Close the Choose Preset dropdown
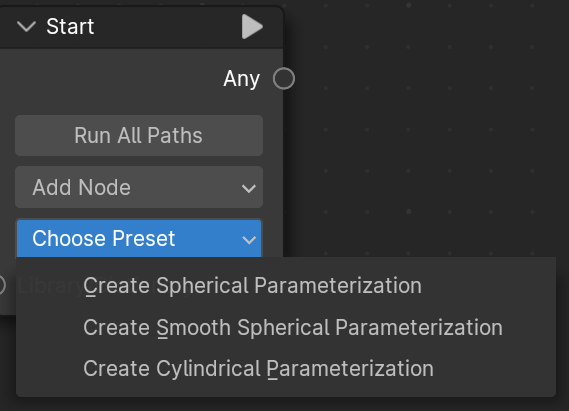Screen dimensions: 569x411 [x=139, y=238]
